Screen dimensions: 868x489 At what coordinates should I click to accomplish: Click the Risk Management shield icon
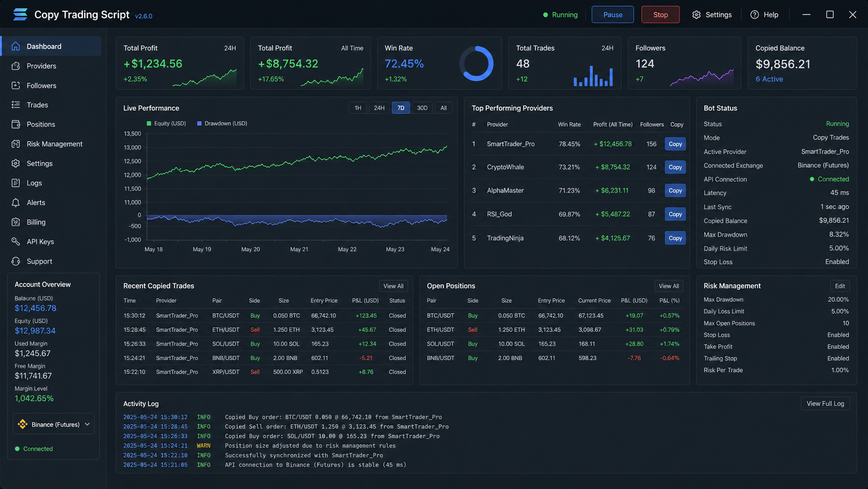pos(16,144)
